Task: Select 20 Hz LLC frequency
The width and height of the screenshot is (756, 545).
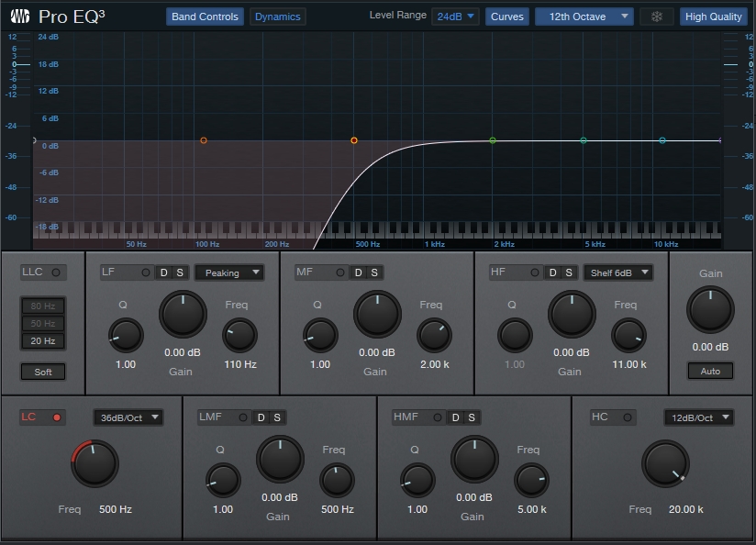Action: pos(43,341)
